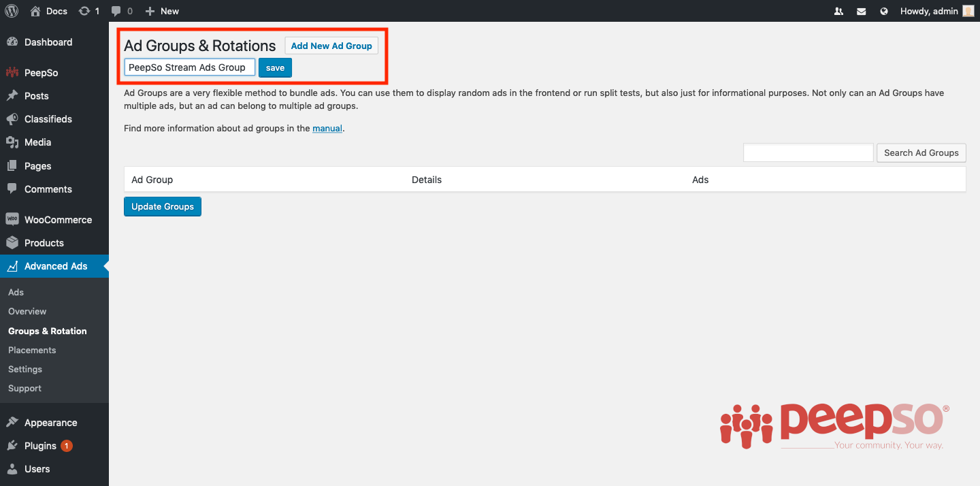Go to the Posts menu
Screen dimensions: 980x486
tap(54, 96)
